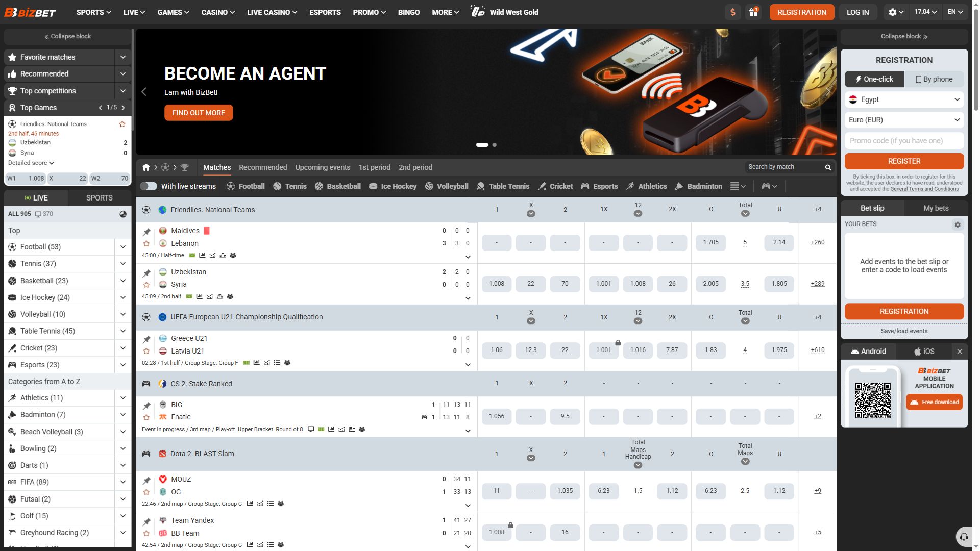Open the ESPORTS menu item
980x551 pixels.
pyautogui.click(x=325, y=12)
